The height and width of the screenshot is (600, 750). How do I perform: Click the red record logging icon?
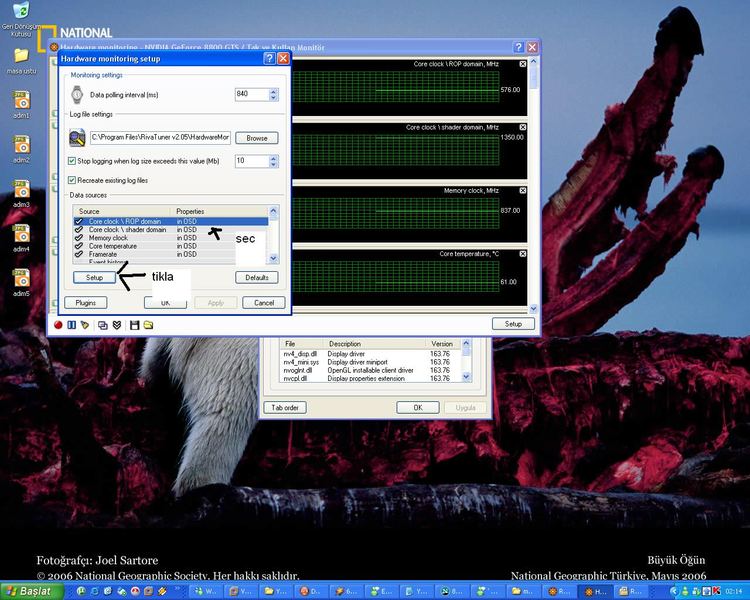pos(58,325)
